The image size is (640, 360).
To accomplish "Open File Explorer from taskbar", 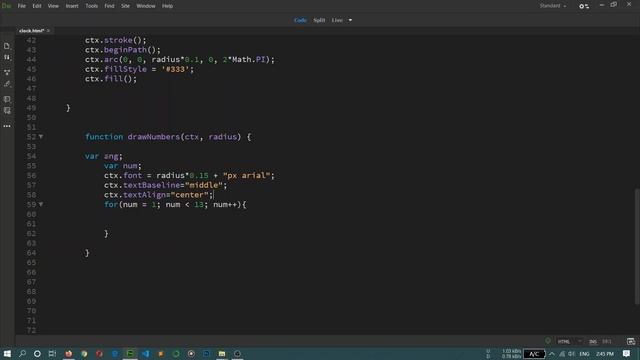I will [222, 353].
